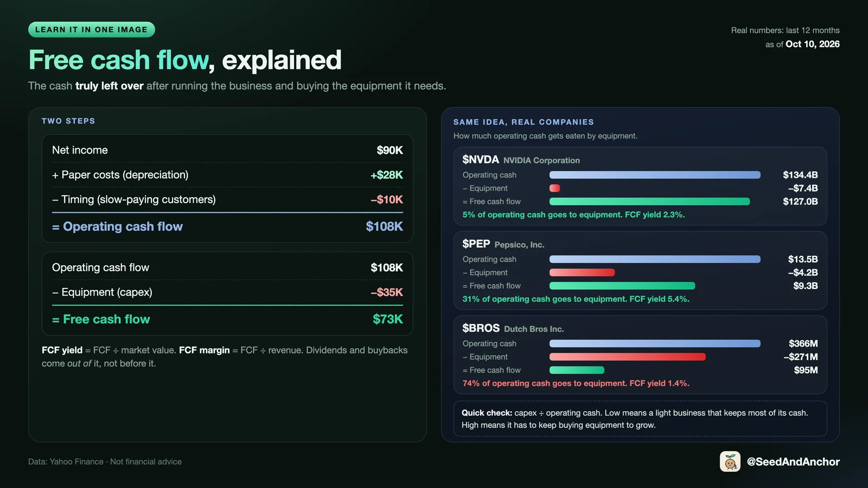This screenshot has height=488, width=868.
Task: Click the +$28K depreciation value
Action: (x=387, y=175)
